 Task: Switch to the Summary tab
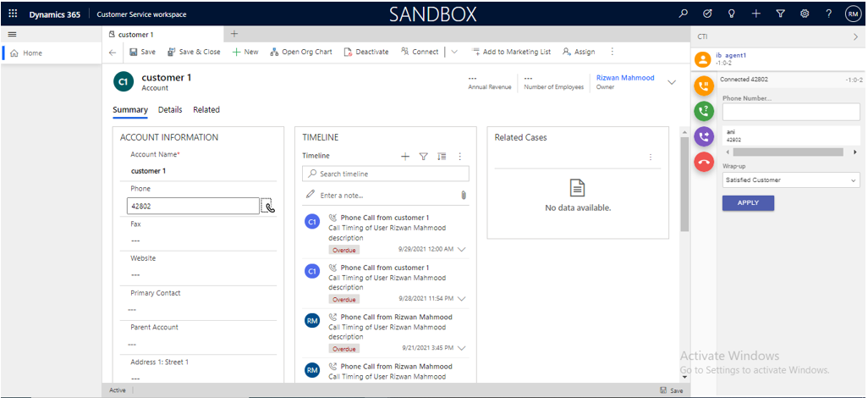click(x=130, y=110)
